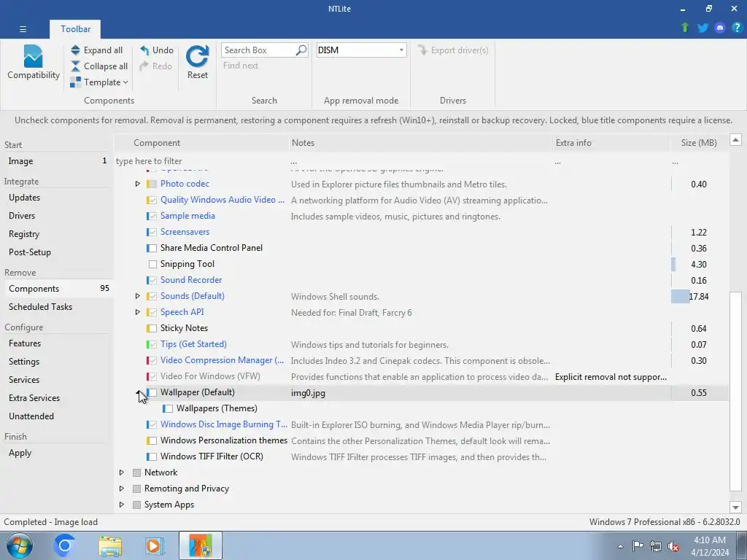Click the Undo arrow icon
The width and height of the screenshot is (747, 560).
coord(144,50)
